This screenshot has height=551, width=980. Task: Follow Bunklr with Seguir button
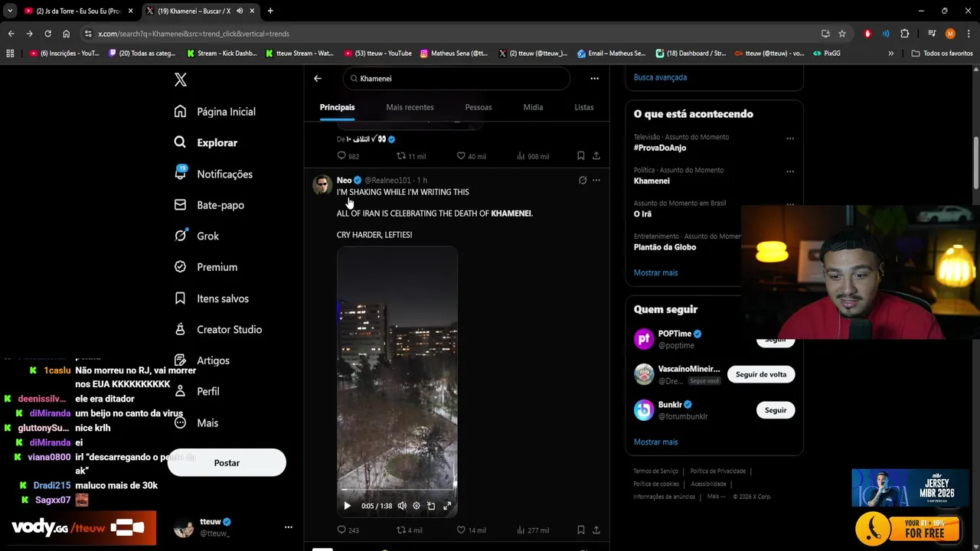click(776, 410)
